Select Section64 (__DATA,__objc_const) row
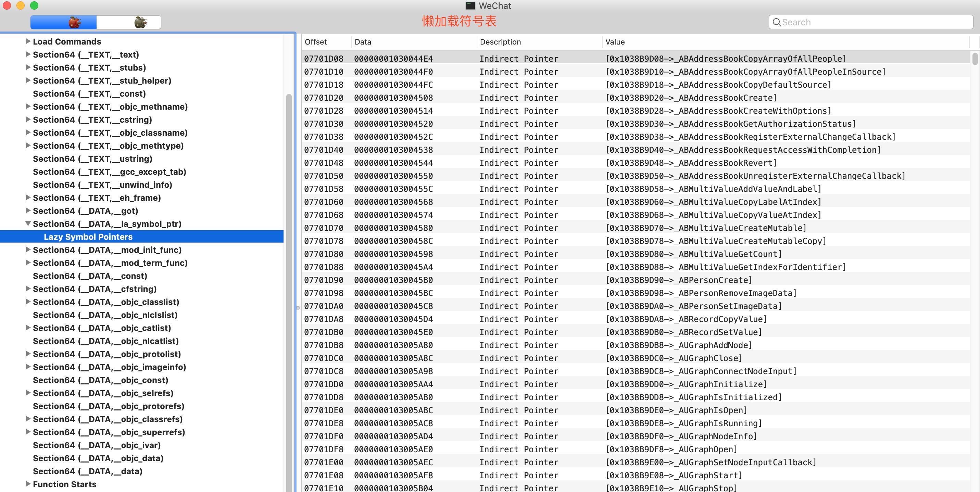Screen dimensions: 980x492 tap(141, 380)
